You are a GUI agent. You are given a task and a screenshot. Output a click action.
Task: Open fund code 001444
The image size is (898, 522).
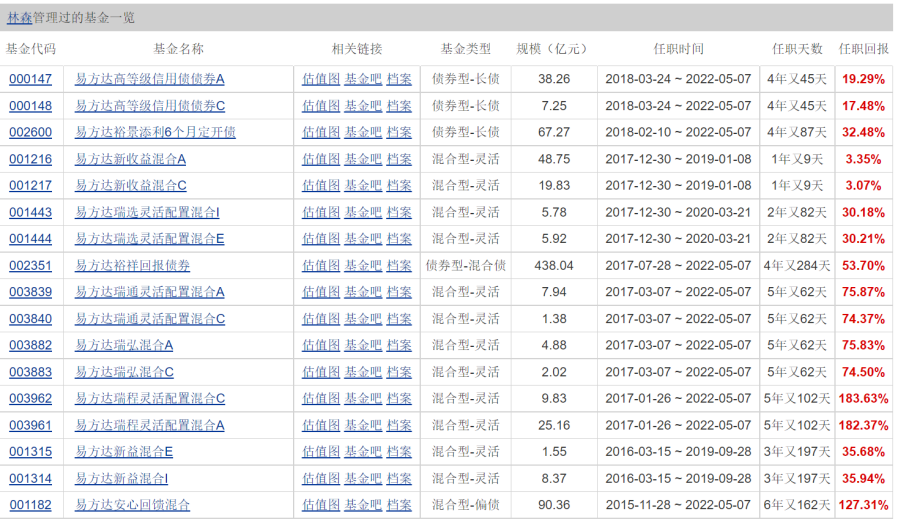(30, 239)
